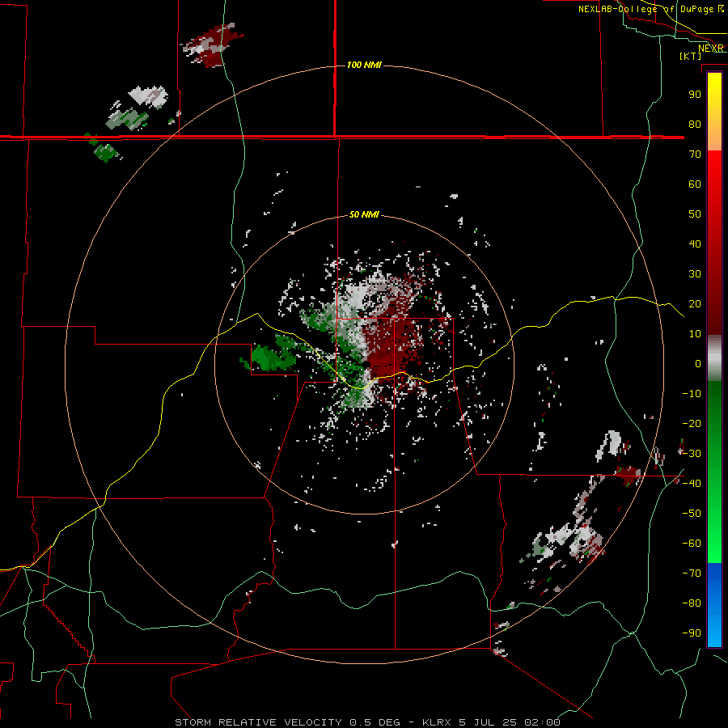Select the -90 value on velocity scale
This screenshot has height=728, width=728.
(692, 633)
